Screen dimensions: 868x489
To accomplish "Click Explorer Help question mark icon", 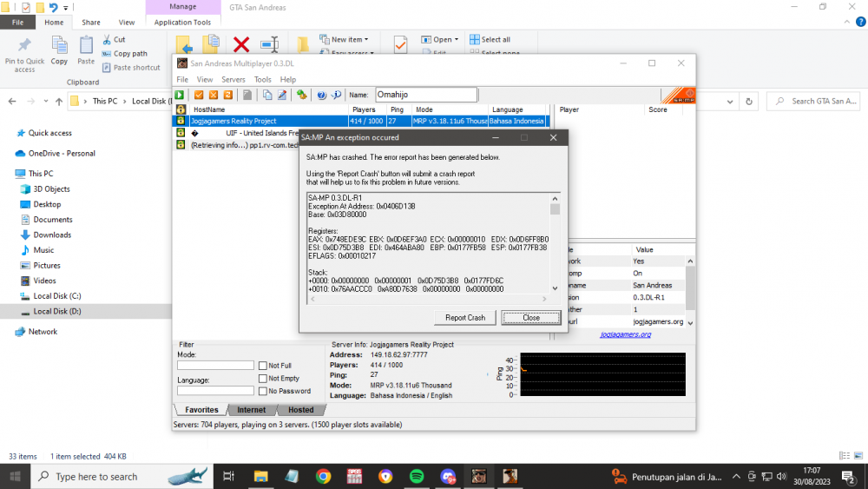I will tap(861, 23).
